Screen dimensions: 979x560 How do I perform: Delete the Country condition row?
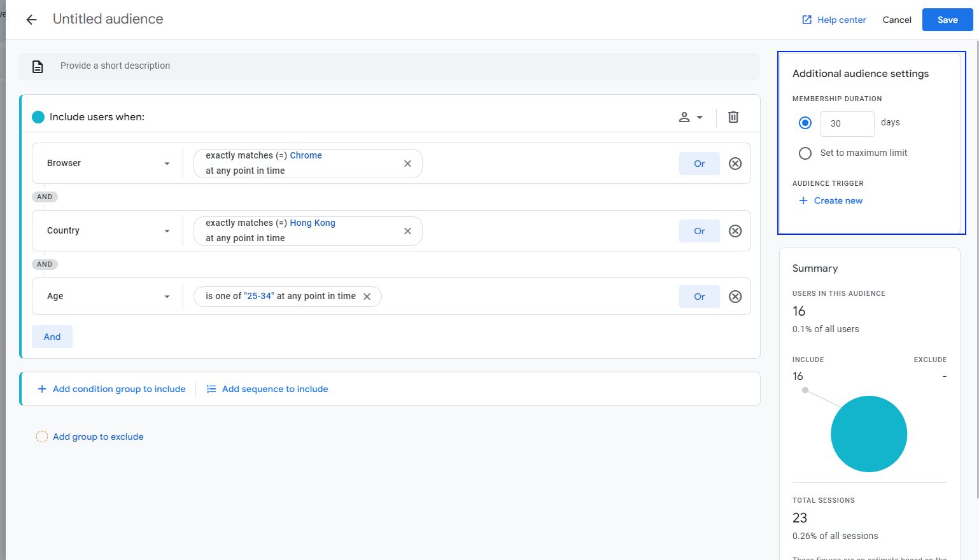tap(735, 231)
